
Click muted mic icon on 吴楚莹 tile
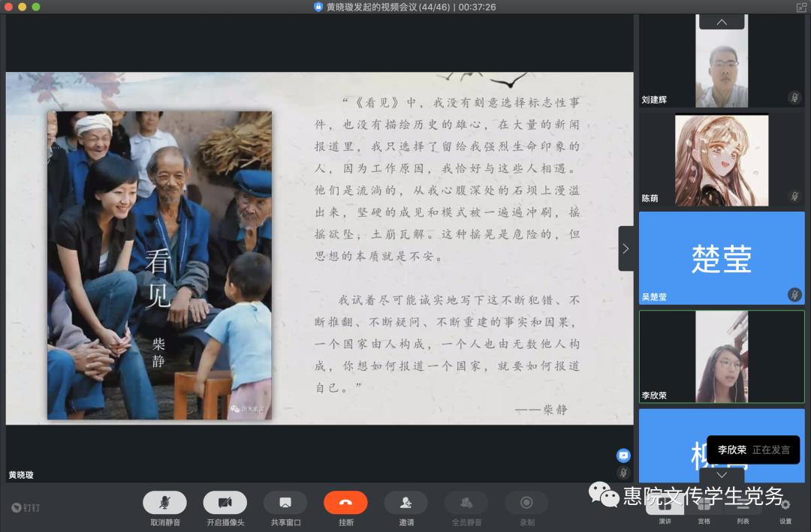point(794,294)
